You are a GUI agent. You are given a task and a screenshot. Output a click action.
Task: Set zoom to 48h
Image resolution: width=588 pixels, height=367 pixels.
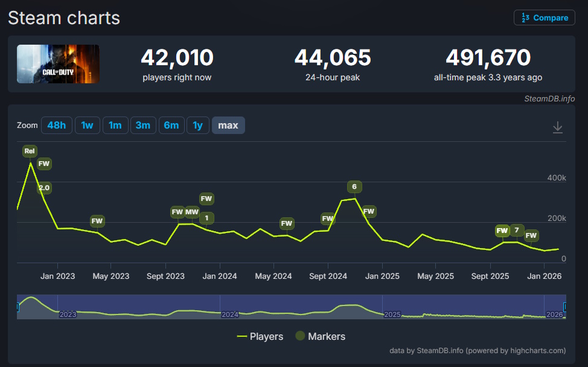[x=57, y=125]
